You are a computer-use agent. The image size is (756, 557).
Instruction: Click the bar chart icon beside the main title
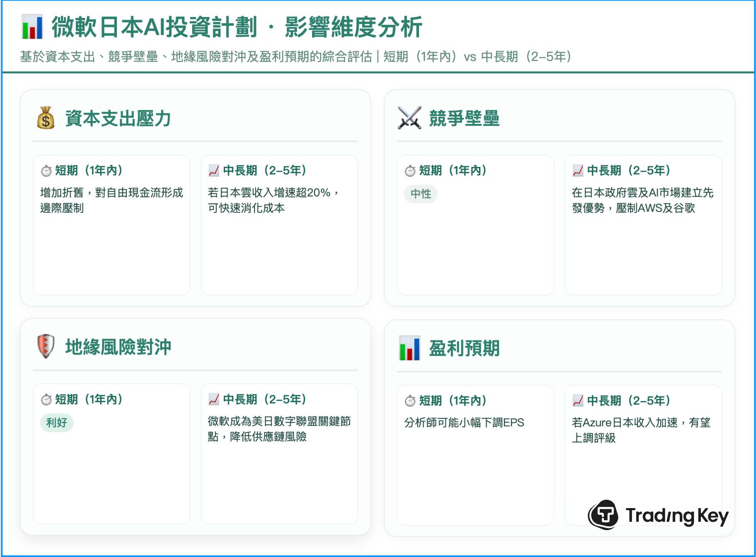click(x=32, y=27)
